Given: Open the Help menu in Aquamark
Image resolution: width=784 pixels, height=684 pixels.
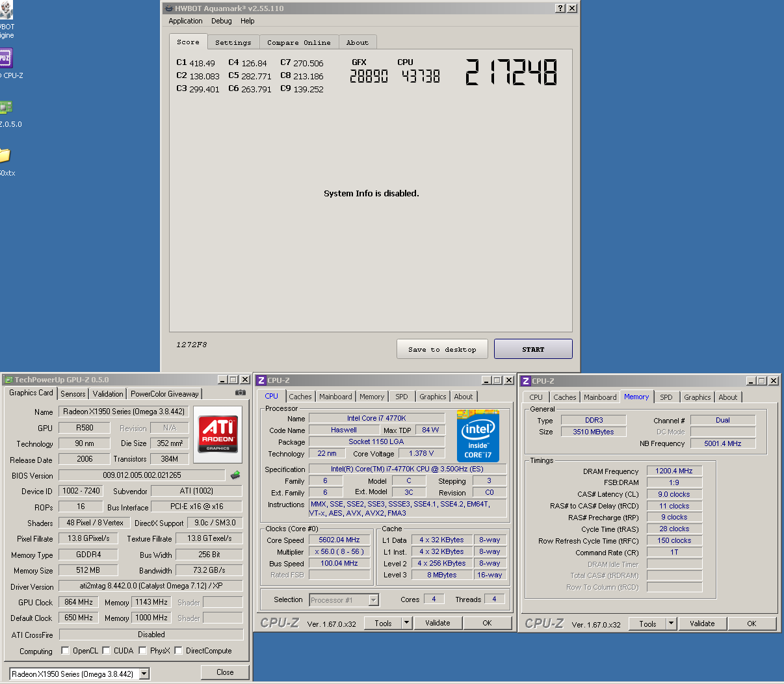Looking at the screenshot, I should click(248, 21).
